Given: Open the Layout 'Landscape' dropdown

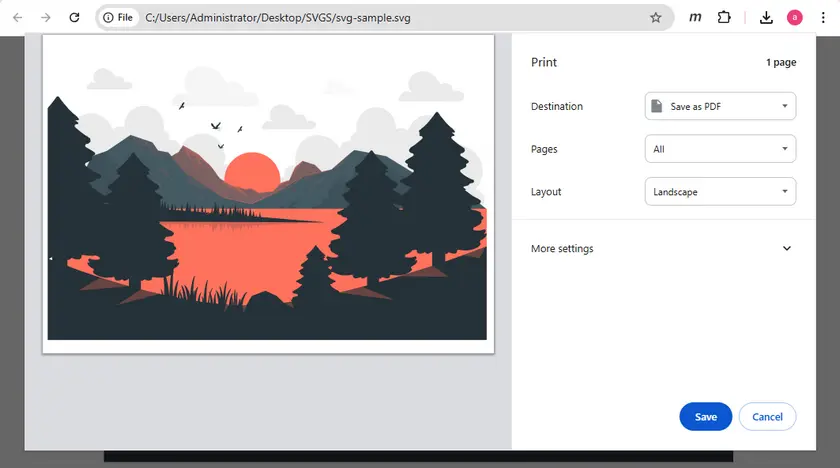Looking at the screenshot, I should pyautogui.click(x=720, y=191).
